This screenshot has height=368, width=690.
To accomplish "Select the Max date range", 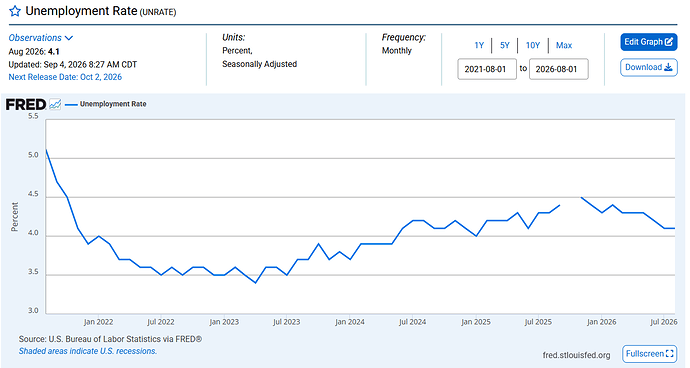I will [564, 45].
